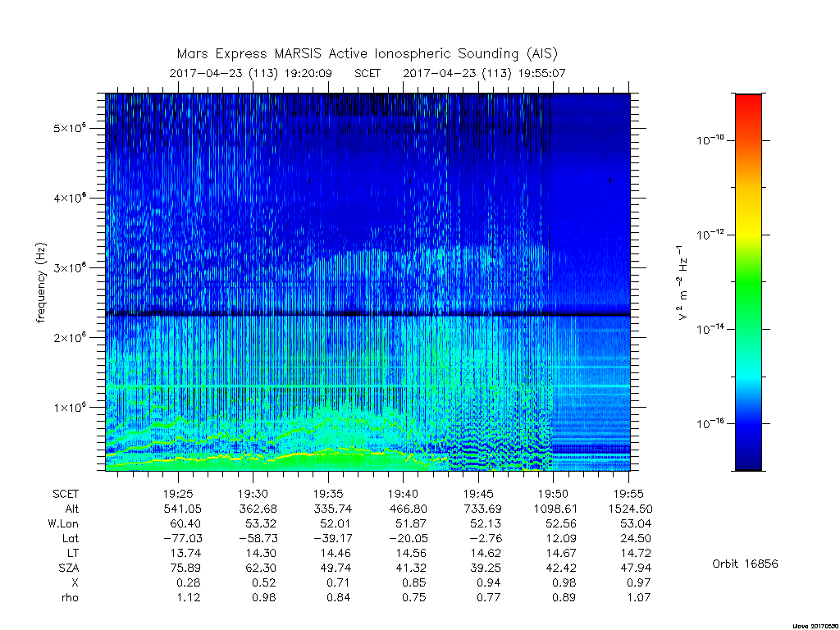840x630 pixels.
Task: Select the W.Lon row label
Action: click(x=63, y=523)
